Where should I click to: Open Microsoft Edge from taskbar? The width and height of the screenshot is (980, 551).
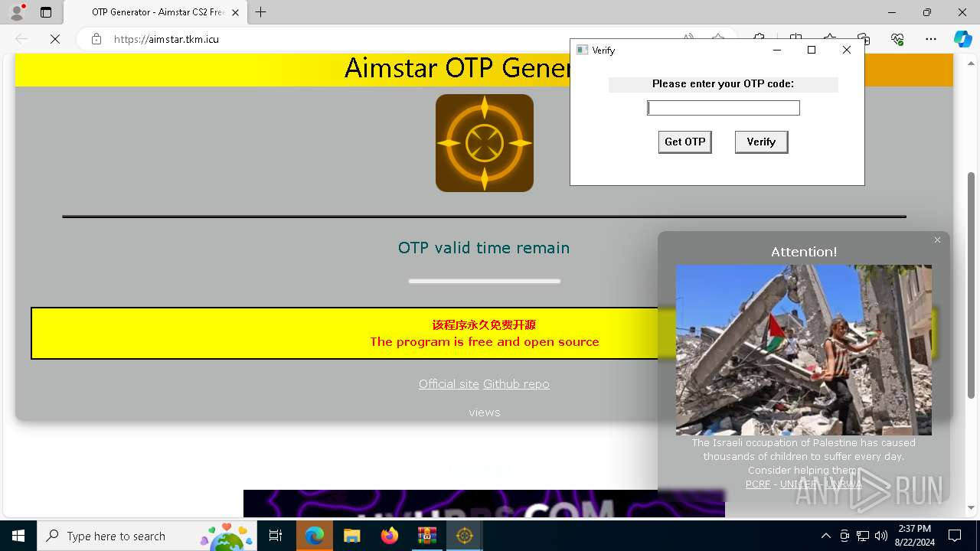(314, 536)
